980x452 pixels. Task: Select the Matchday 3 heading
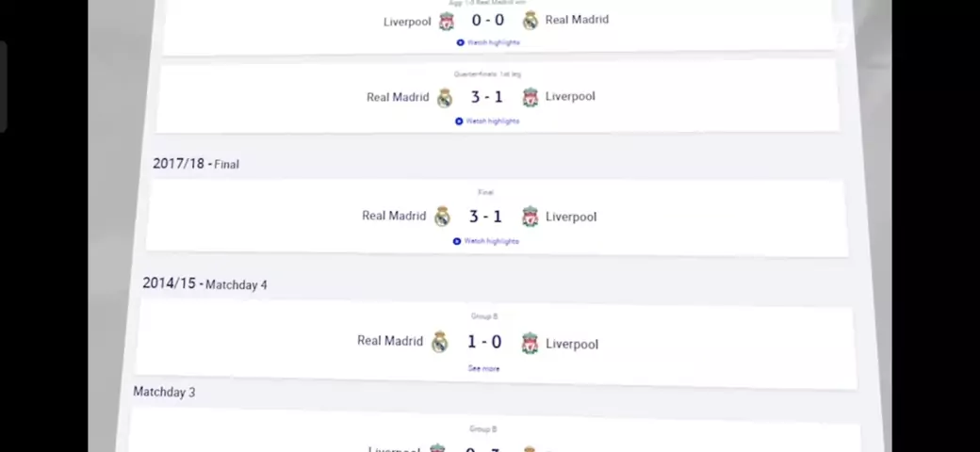164,392
